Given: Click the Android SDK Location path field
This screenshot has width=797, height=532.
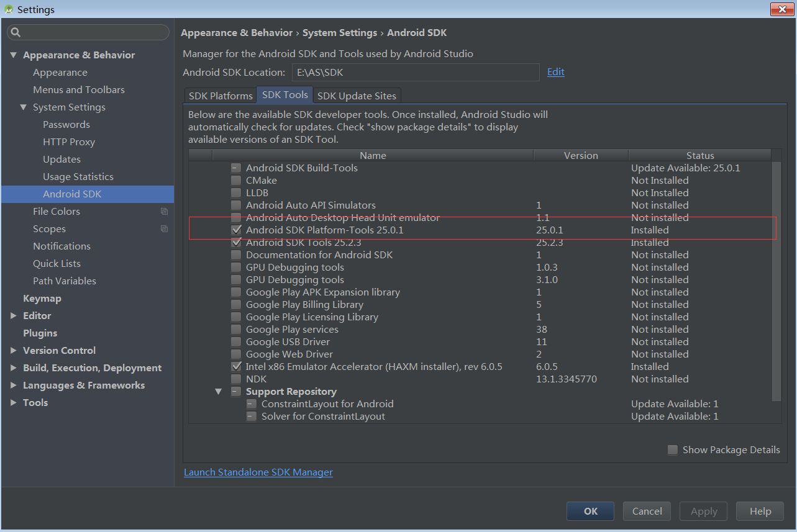Looking at the screenshot, I should 416,72.
